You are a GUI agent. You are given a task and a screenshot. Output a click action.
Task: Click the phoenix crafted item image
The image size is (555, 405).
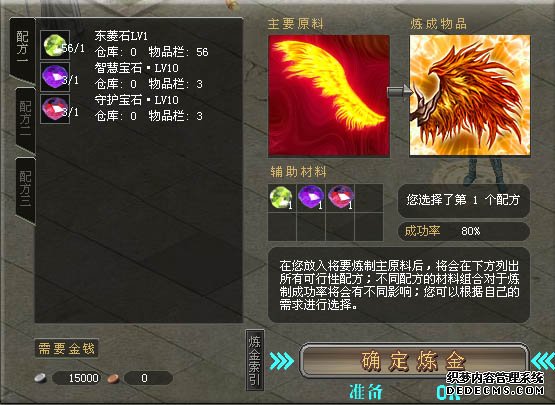(470, 95)
